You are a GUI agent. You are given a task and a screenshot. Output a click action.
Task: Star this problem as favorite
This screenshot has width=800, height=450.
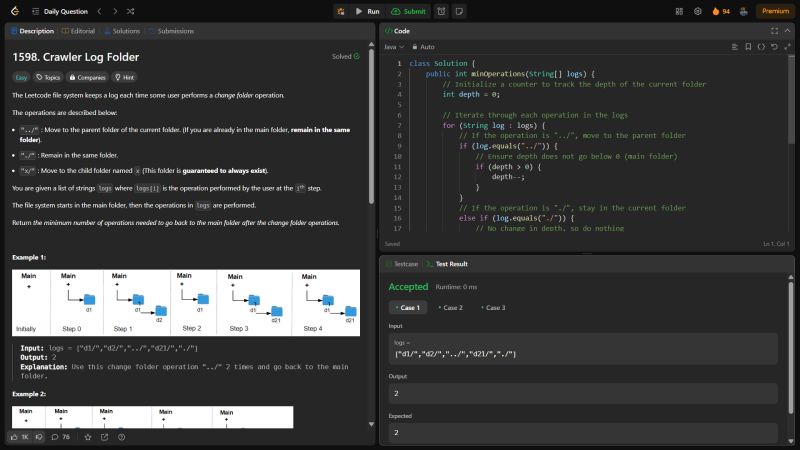88,437
